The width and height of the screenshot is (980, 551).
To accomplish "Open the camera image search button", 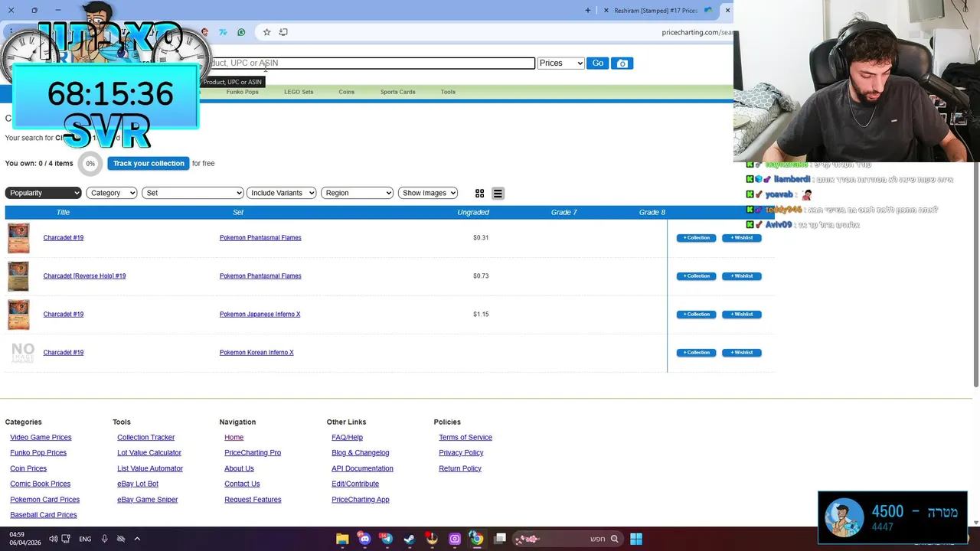I will 622,64.
